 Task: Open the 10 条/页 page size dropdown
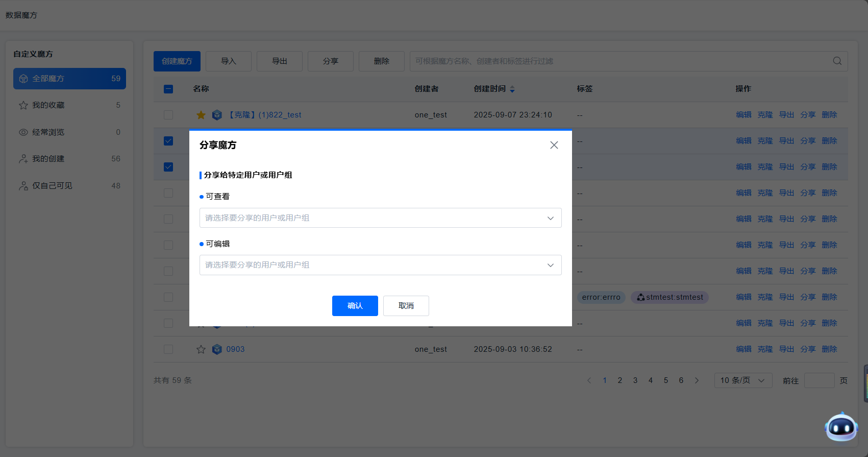(x=742, y=380)
